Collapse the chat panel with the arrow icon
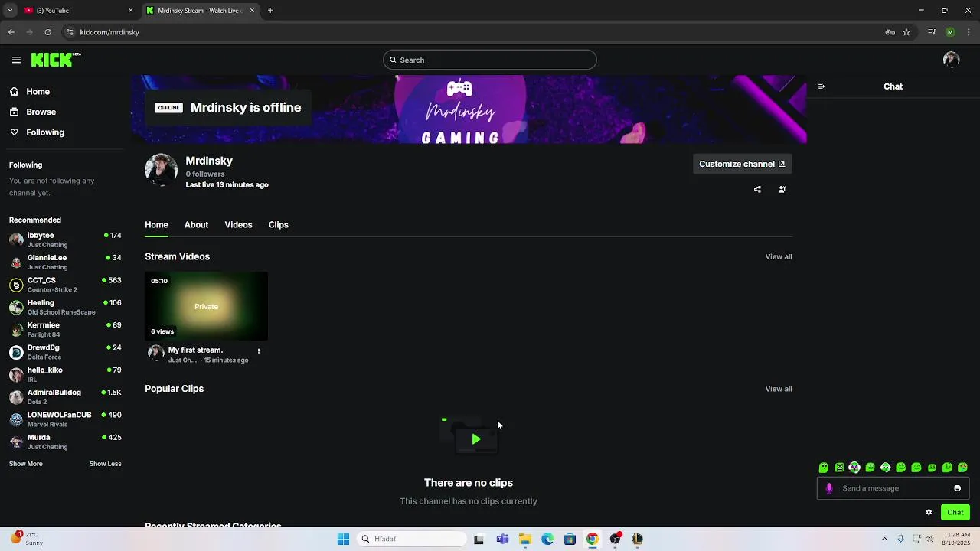The width and height of the screenshot is (980, 551). [822, 86]
